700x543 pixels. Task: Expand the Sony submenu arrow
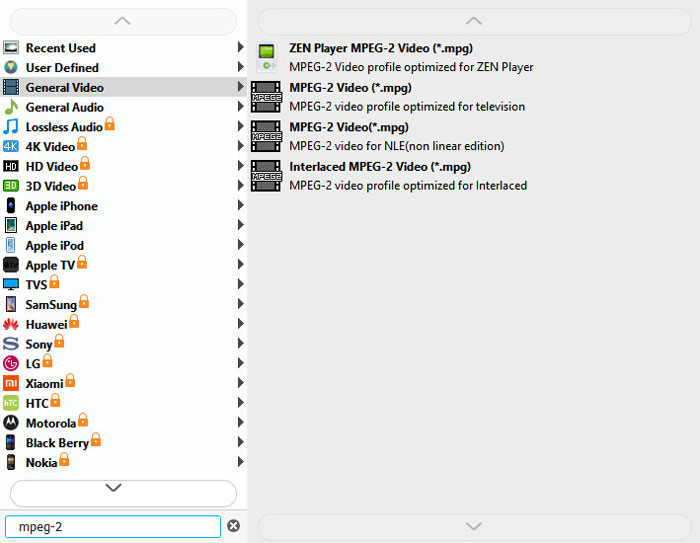240,343
